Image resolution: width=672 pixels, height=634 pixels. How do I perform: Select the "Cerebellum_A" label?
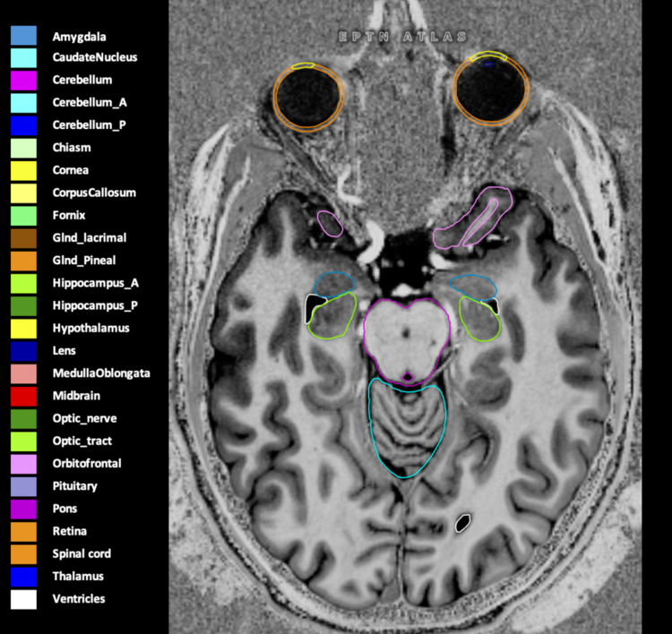click(90, 103)
